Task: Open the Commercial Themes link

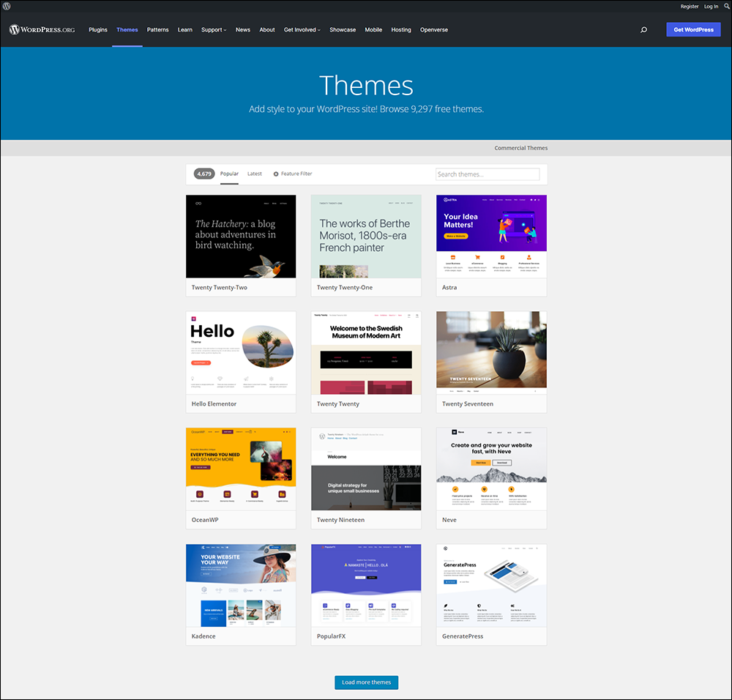Action: click(521, 148)
